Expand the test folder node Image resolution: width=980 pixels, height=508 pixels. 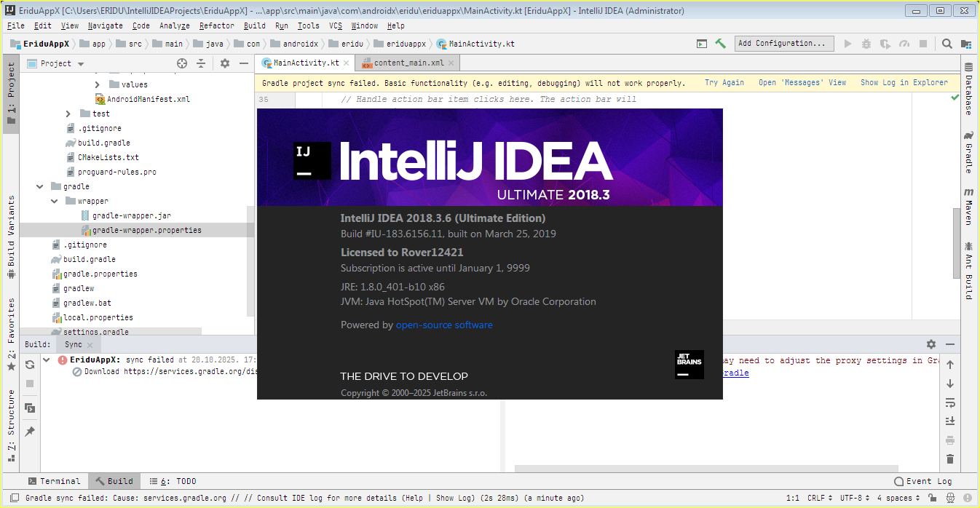[68, 114]
